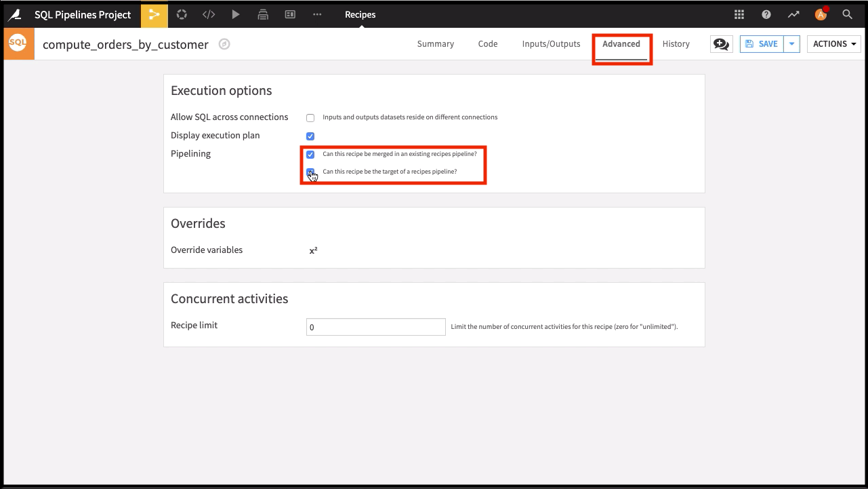Open the discussions chat bubble icon
The width and height of the screenshot is (868, 489).
[721, 44]
